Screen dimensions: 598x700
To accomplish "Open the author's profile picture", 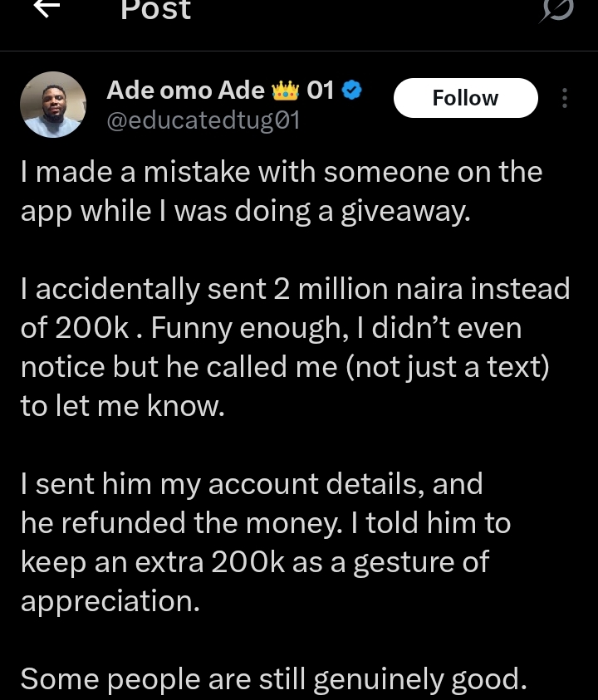I will pyautogui.click(x=53, y=104).
